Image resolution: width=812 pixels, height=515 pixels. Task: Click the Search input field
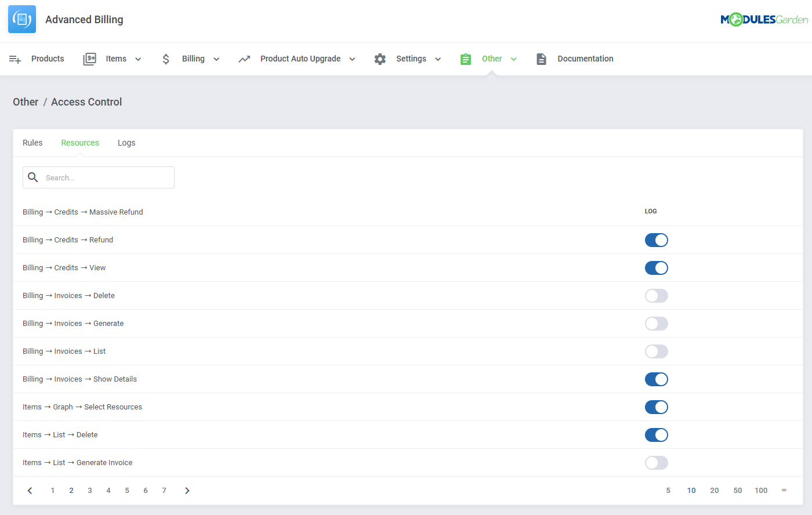[107, 177]
